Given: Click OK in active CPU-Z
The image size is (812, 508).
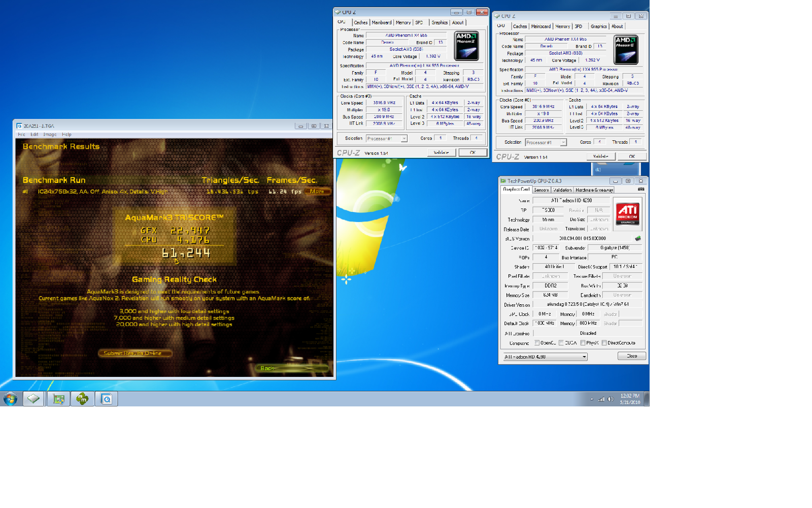Looking at the screenshot, I should click(472, 152).
